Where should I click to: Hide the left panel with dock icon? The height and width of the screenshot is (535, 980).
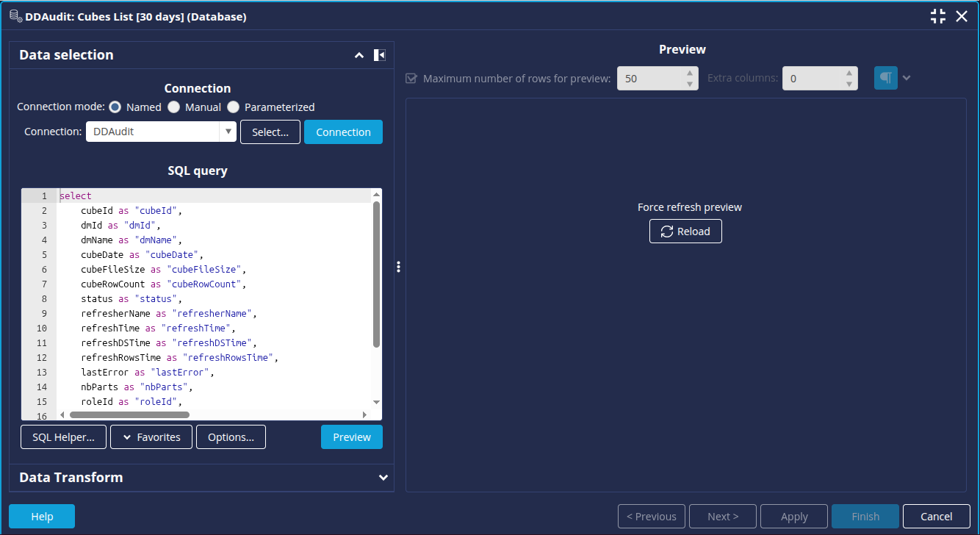pos(379,55)
